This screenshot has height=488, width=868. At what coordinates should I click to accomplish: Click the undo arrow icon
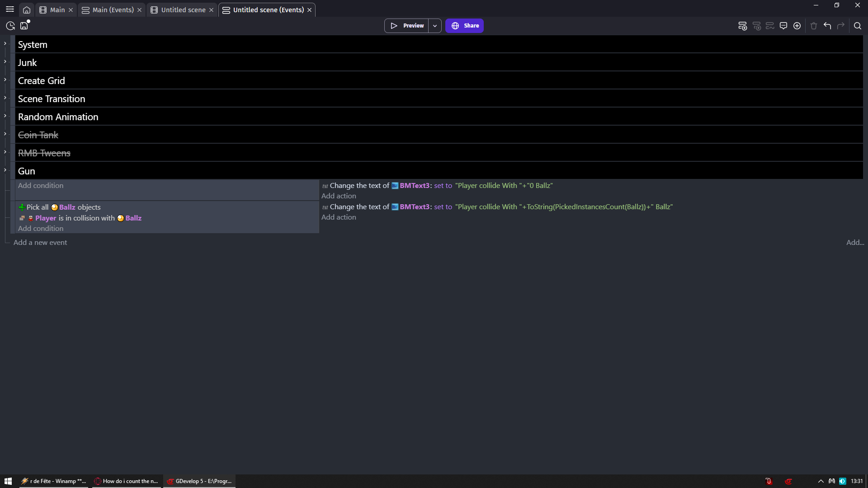(x=827, y=26)
